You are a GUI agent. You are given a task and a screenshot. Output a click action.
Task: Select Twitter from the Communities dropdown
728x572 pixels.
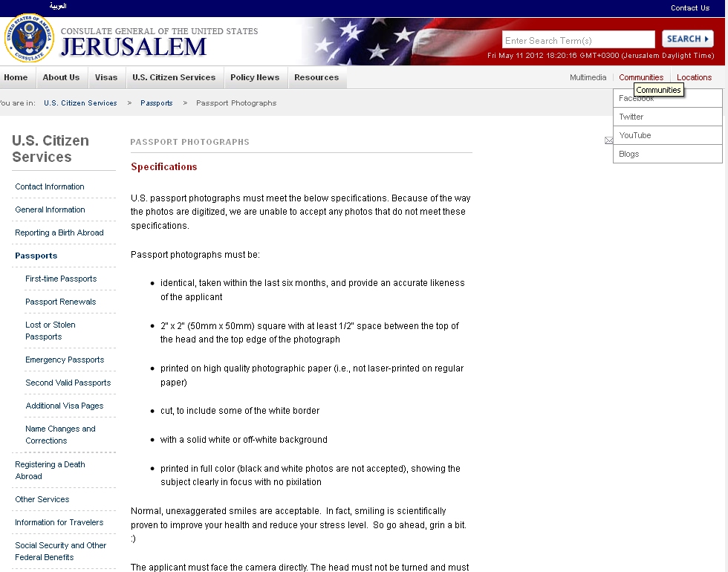tap(631, 117)
